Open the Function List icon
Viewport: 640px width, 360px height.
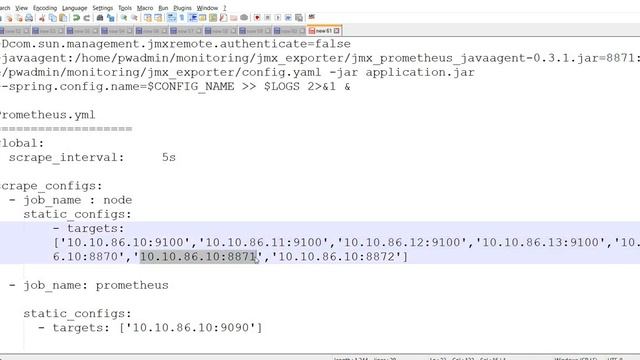223,18
